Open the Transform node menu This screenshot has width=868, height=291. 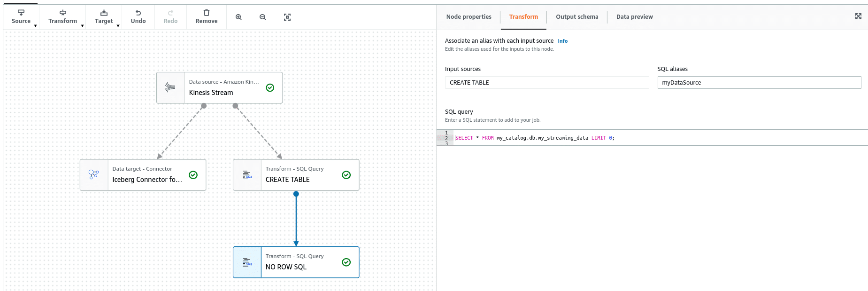pyautogui.click(x=62, y=17)
